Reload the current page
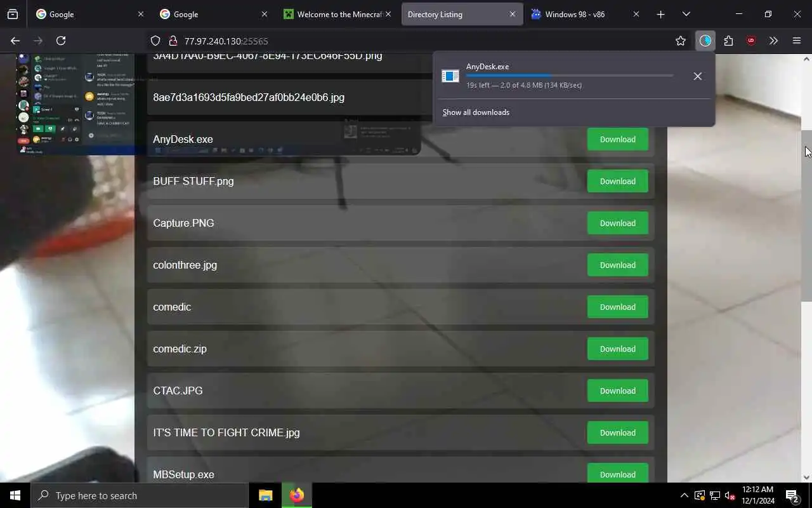This screenshot has height=508, width=812. click(61, 41)
